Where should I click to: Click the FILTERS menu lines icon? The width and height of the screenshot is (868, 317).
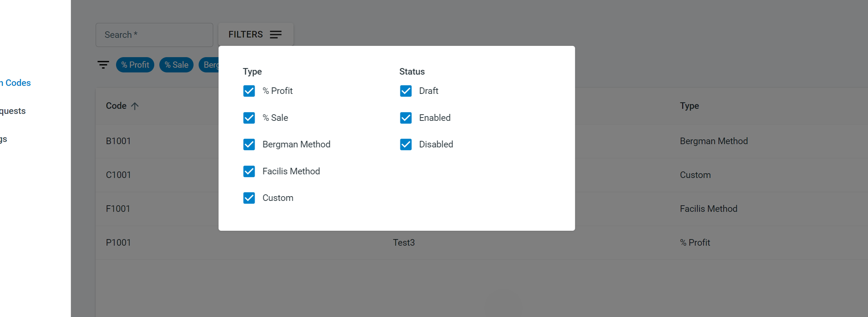(276, 35)
